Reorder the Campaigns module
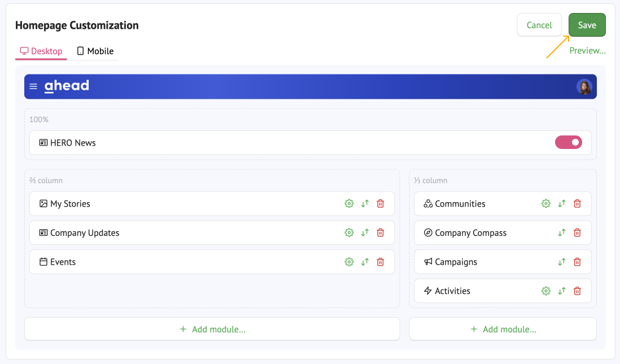Viewport: 620px width, 364px height. (x=562, y=262)
